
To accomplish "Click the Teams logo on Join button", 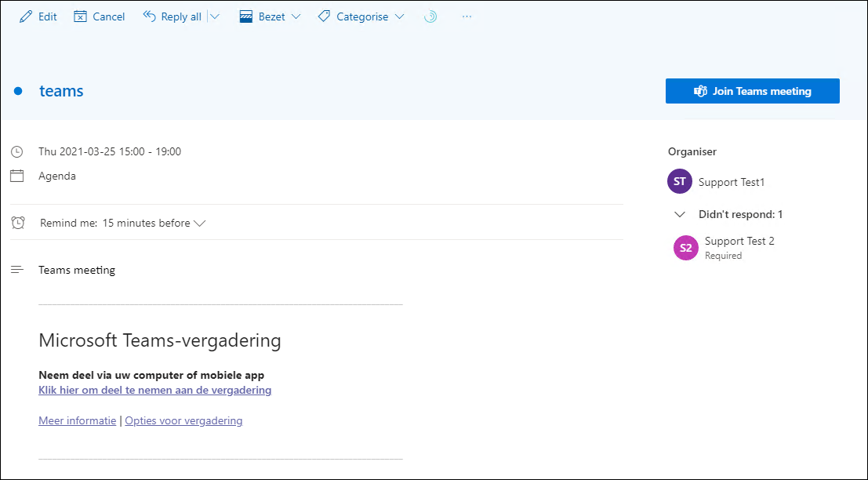I will click(x=700, y=91).
